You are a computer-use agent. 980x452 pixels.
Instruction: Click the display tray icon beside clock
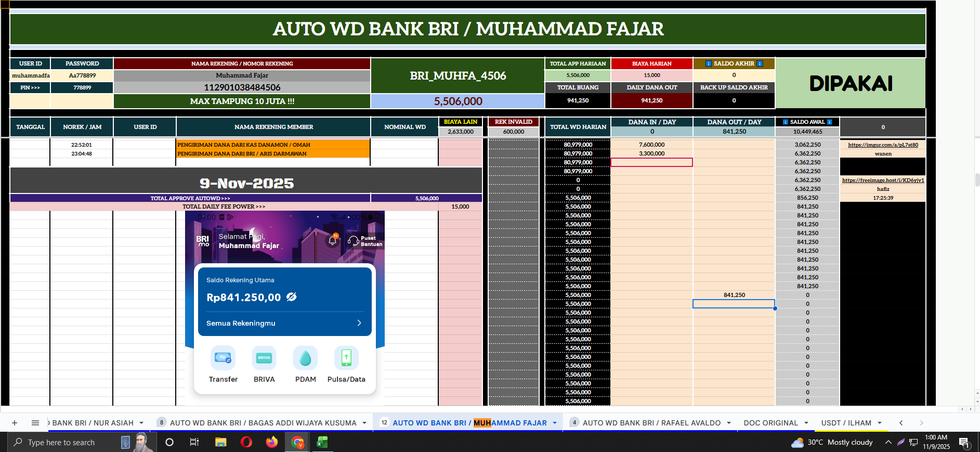(x=913, y=443)
